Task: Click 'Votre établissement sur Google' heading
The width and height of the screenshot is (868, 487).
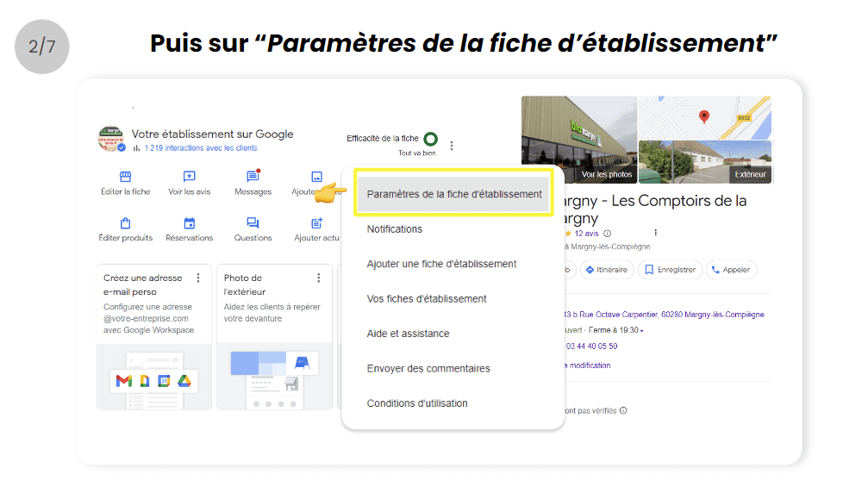Action: 212,134
